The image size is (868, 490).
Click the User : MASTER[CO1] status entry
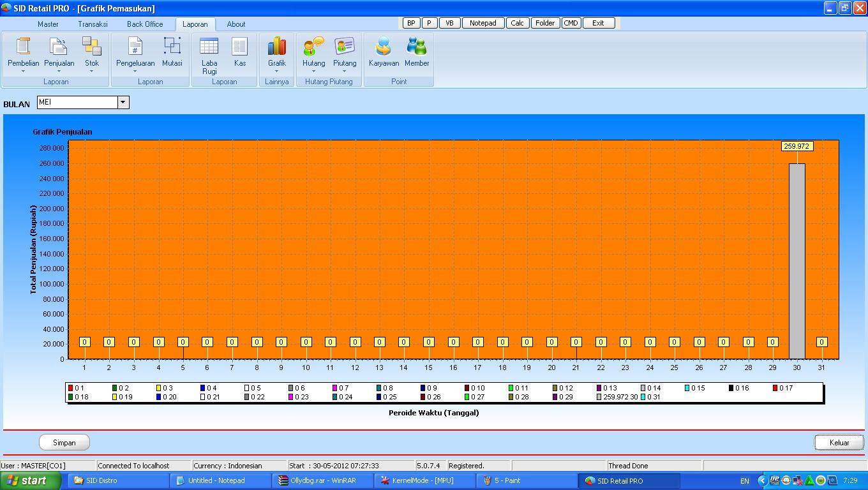coord(48,466)
